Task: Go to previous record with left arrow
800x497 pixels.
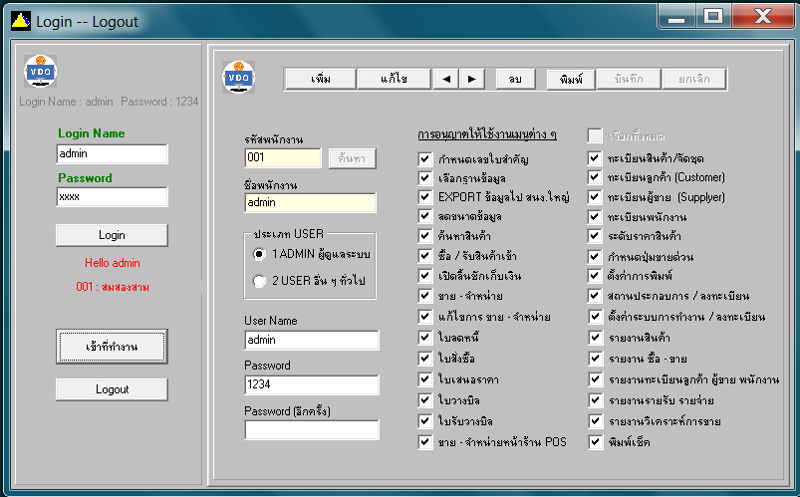Action: [x=447, y=79]
